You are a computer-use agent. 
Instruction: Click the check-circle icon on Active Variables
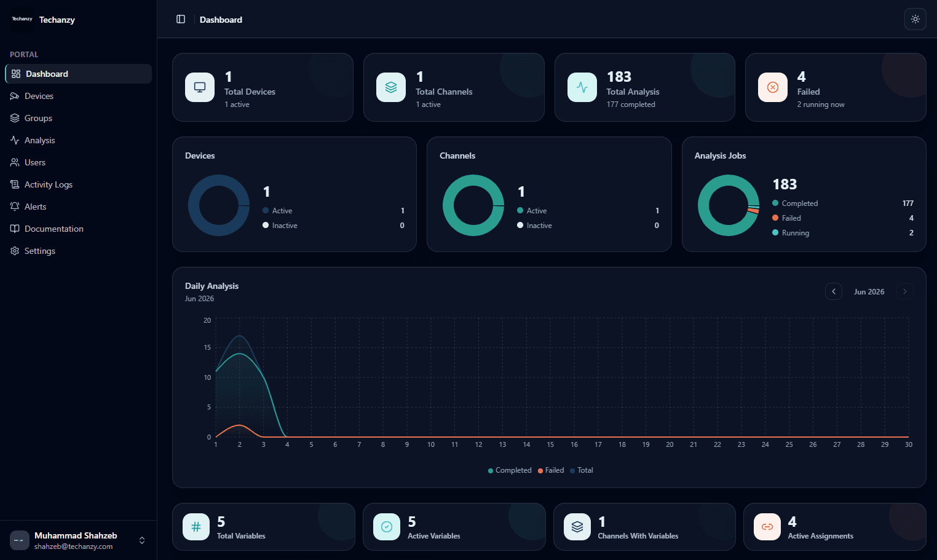pos(387,527)
